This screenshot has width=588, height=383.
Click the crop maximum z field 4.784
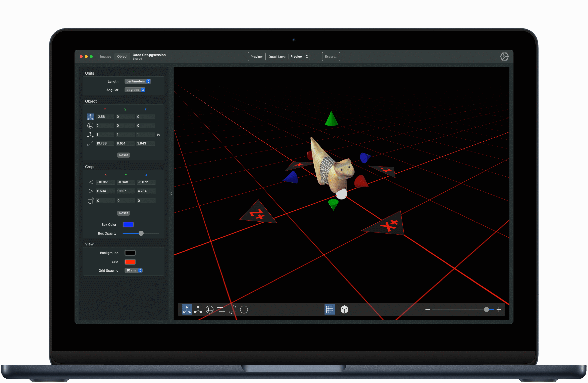click(x=146, y=191)
